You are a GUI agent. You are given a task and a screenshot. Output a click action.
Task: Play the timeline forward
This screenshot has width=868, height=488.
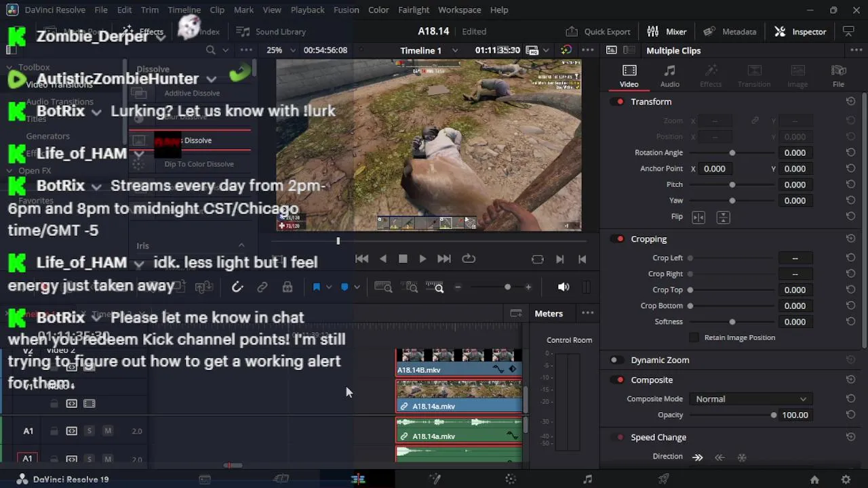click(x=422, y=259)
